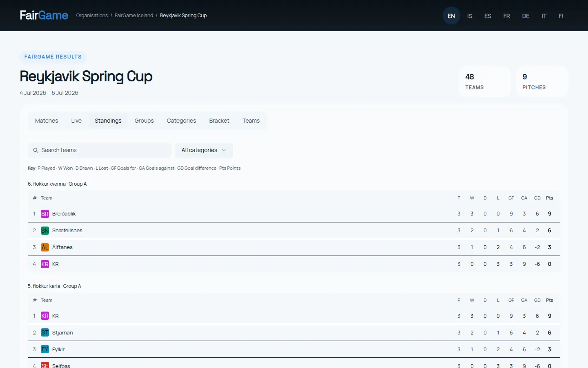
Task: Open the All categories dropdown
Action: [204, 150]
